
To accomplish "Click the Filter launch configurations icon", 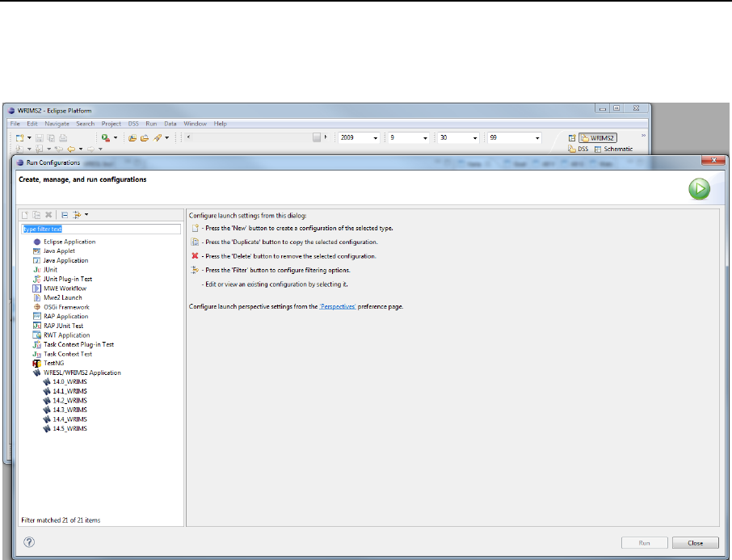I will 77,215.
